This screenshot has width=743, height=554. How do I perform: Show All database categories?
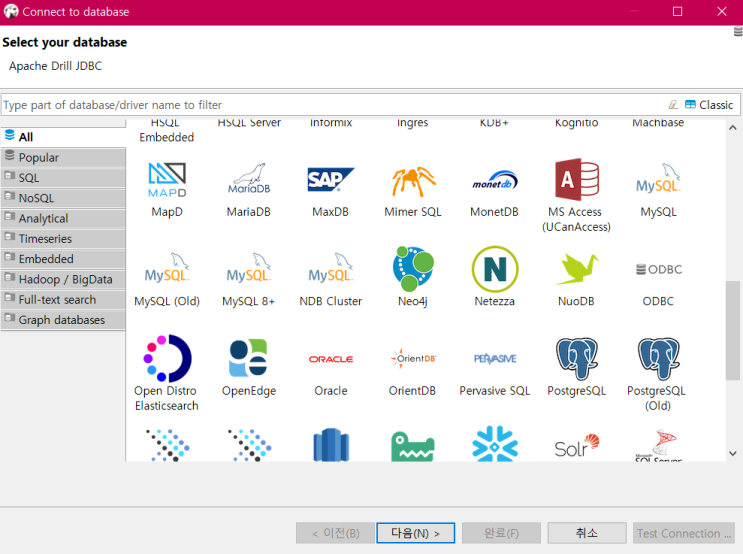(63, 137)
